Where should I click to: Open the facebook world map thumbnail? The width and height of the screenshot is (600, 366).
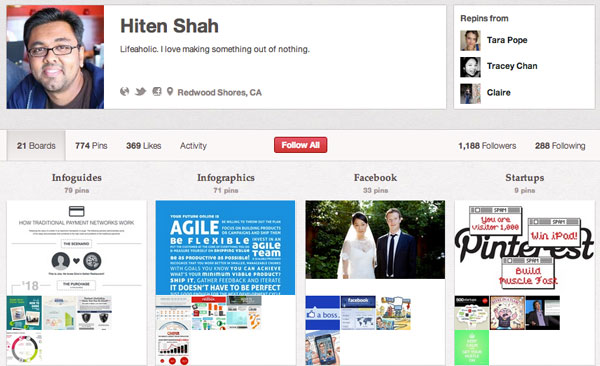pyautogui.click(x=358, y=313)
